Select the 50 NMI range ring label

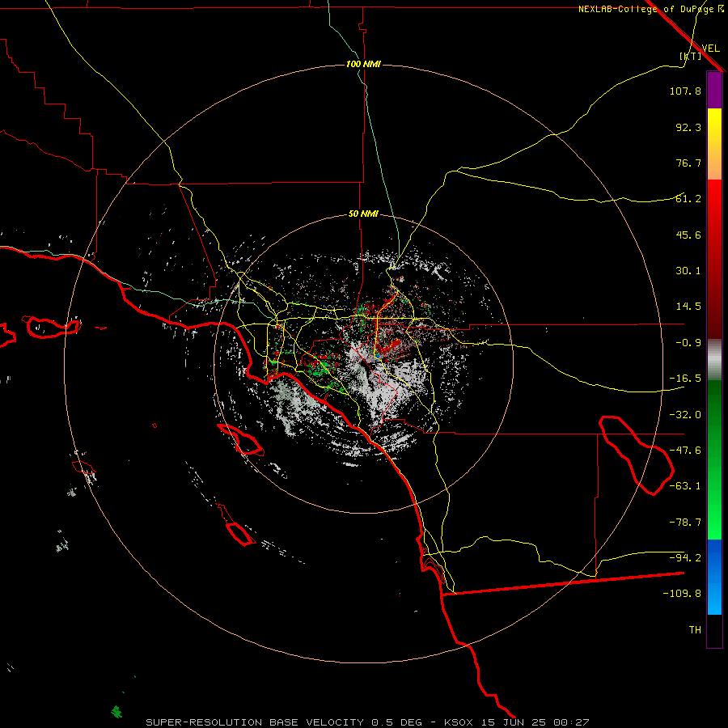pyautogui.click(x=363, y=214)
